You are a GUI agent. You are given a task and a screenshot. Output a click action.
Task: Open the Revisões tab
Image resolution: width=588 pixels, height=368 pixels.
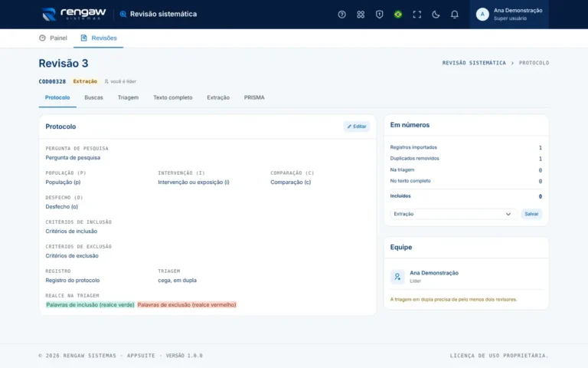pos(98,38)
